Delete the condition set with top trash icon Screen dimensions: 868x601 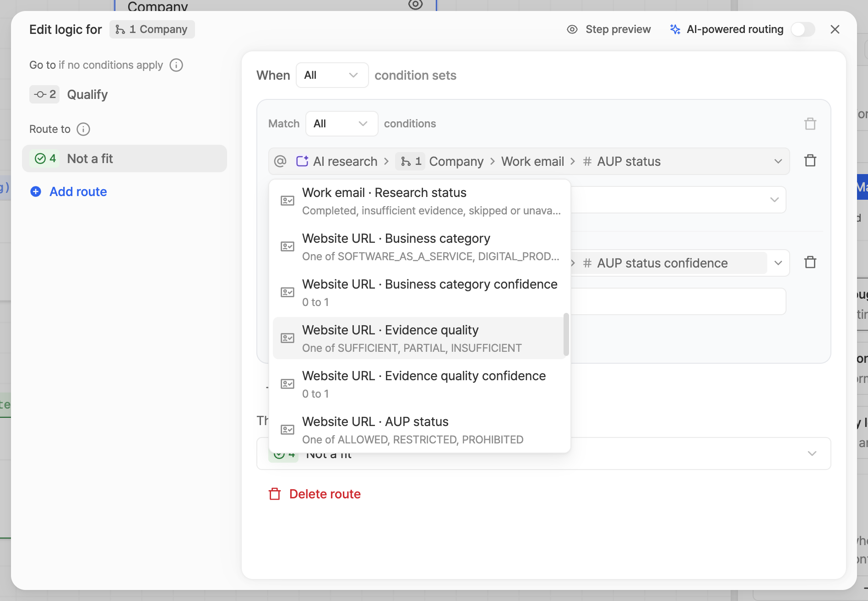tap(810, 124)
